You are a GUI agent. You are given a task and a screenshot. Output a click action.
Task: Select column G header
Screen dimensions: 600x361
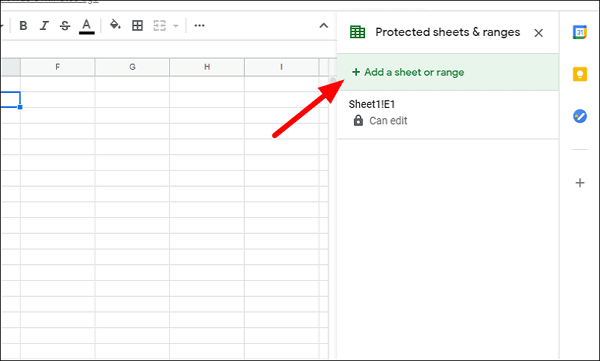[132, 67]
